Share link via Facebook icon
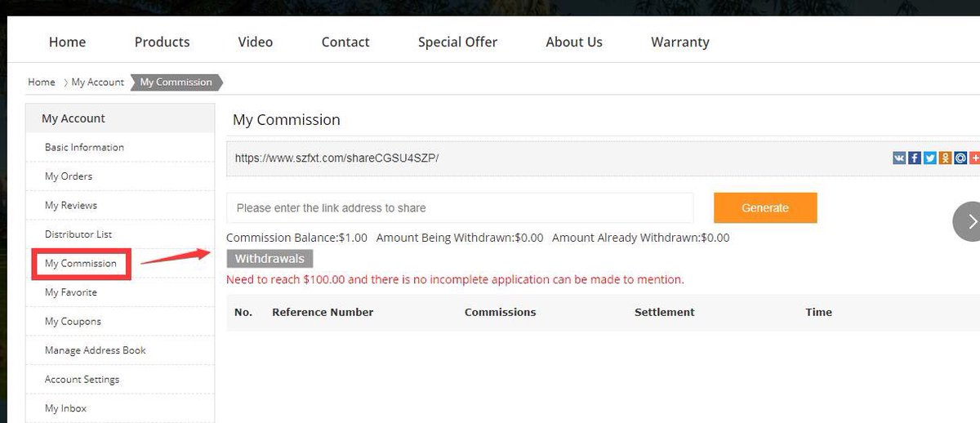Viewport: 980px width, 423px height. click(x=915, y=158)
